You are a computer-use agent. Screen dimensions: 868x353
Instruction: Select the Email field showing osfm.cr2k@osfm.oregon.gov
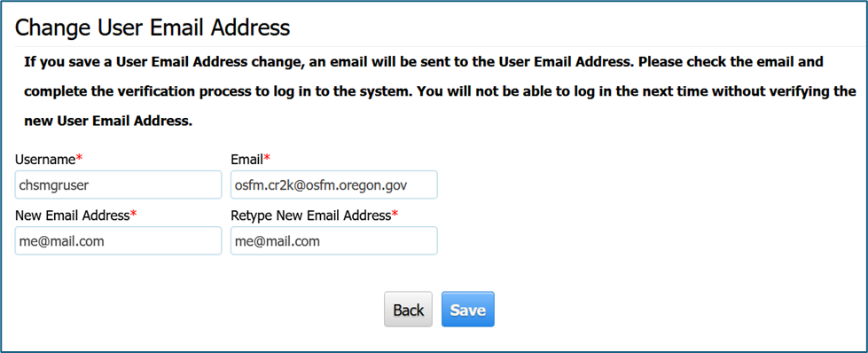point(333,184)
